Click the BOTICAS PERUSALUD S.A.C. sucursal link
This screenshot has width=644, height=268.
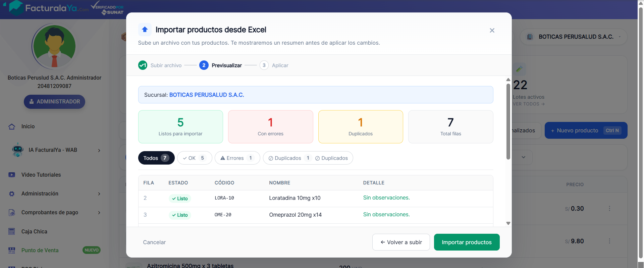click(207, 95)
